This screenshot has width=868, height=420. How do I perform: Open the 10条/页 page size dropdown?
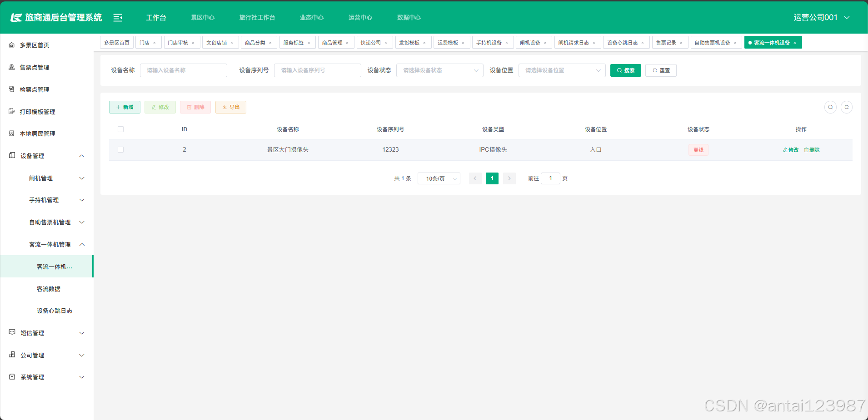(x=439, y=178)
